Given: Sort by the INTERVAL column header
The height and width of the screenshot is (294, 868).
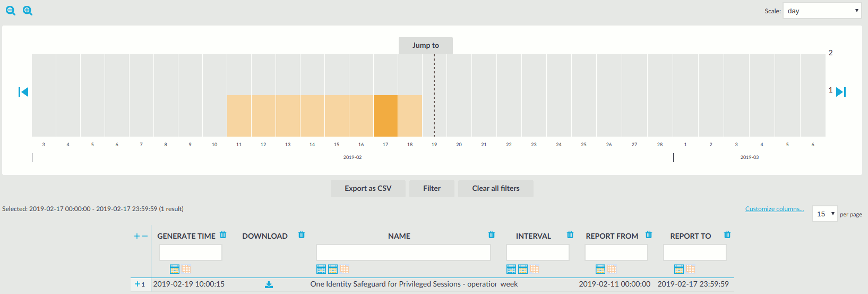Looking at the screenshot, I should point(534,236).
